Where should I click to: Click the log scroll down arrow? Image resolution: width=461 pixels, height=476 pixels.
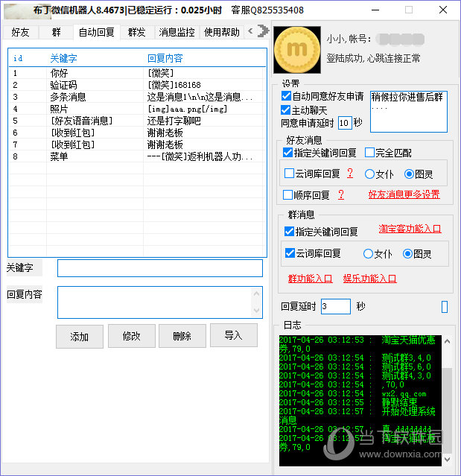(x=447, y=460)
